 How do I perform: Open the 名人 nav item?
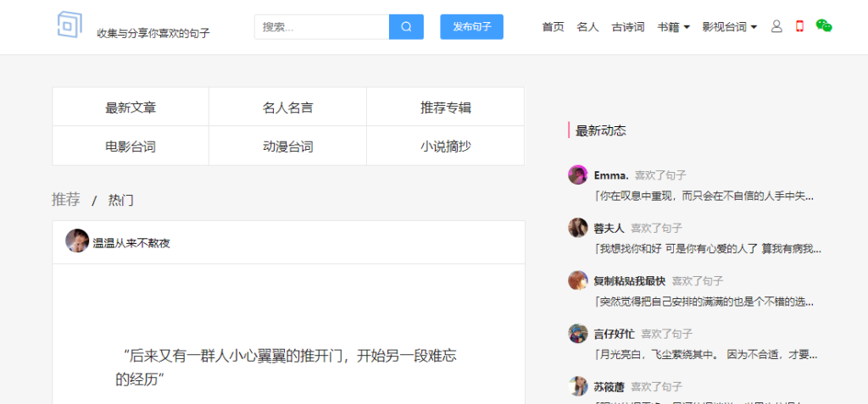(588, 26)
